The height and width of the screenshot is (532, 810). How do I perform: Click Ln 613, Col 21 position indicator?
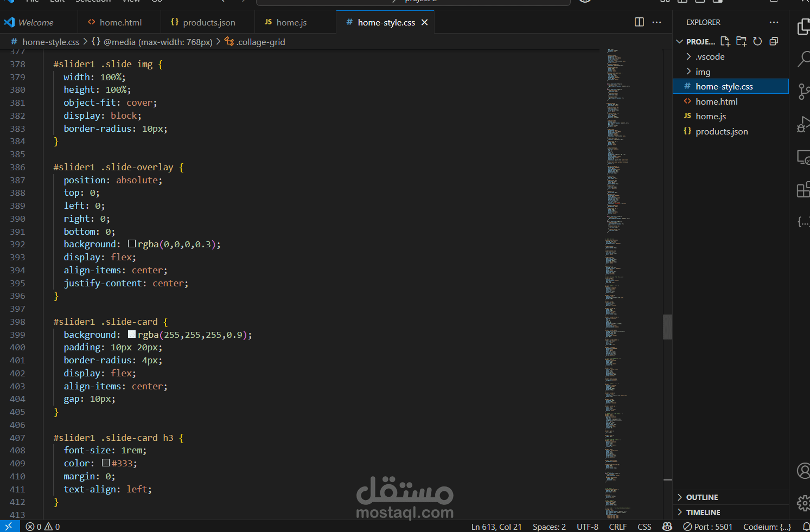click(496, 527)
